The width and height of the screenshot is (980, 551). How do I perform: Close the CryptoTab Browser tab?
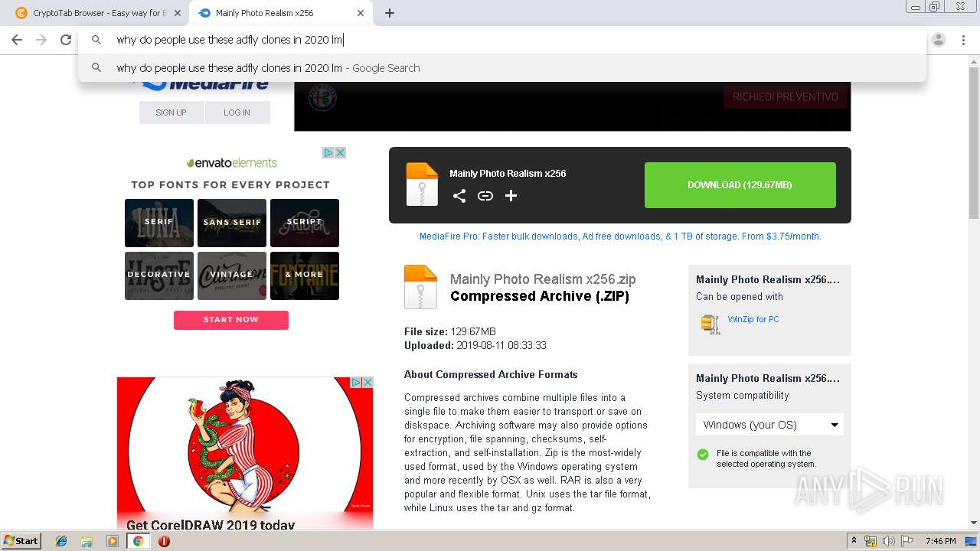click(x=178, y=13)
